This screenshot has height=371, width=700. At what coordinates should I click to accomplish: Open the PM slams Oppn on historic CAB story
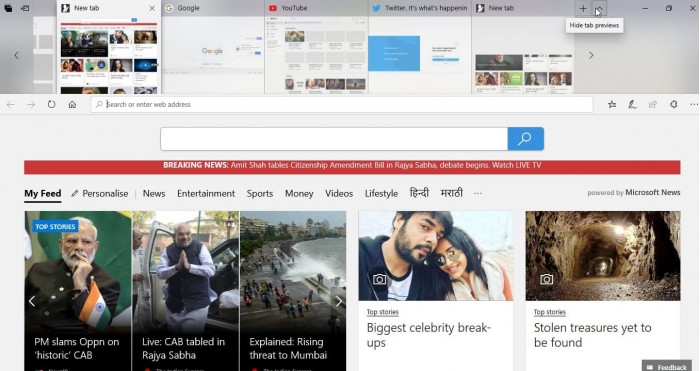77,349
